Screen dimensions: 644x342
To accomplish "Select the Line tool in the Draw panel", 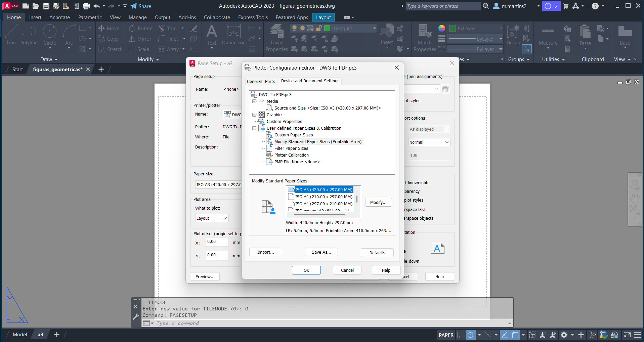I will [x=11, y=35].
